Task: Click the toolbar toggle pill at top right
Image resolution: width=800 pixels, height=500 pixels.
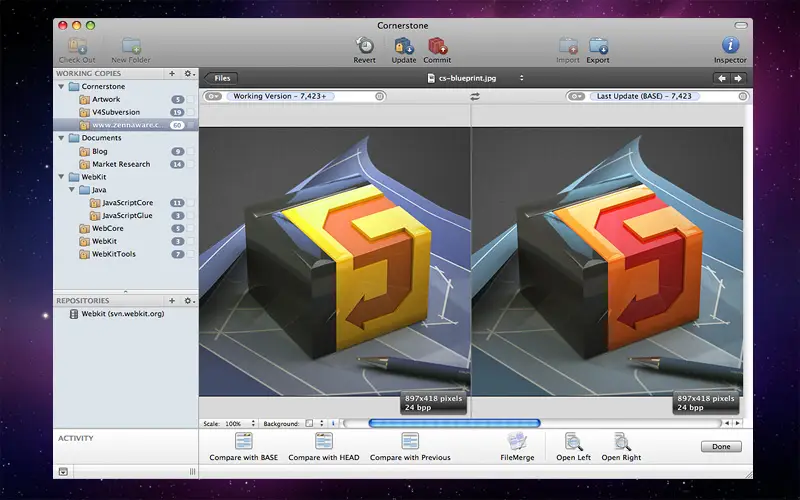Action: coord(741,26)
